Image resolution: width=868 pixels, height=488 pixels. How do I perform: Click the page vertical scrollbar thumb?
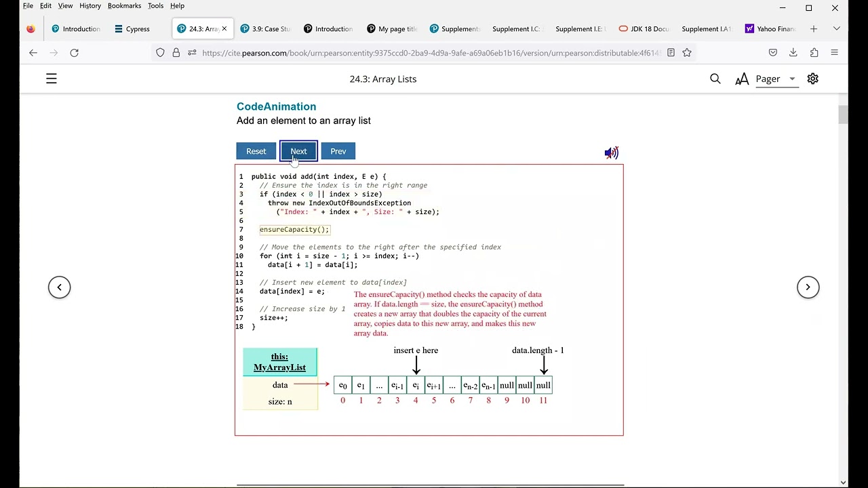tap(843, 115)
